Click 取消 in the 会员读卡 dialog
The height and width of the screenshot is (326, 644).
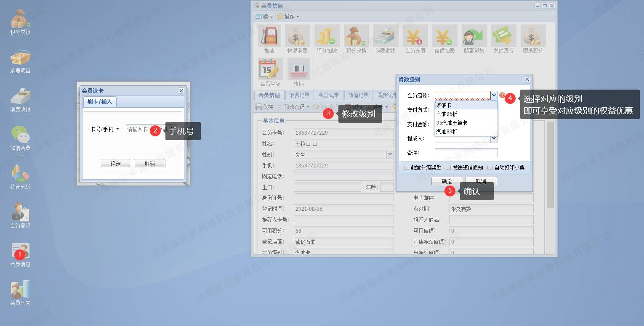149,164
